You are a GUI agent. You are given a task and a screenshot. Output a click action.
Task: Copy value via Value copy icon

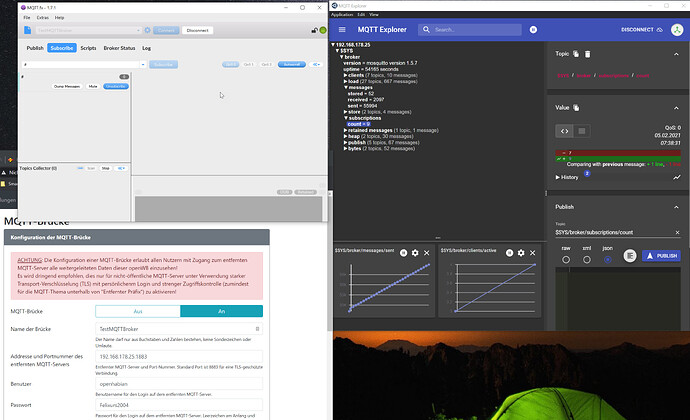coord(576,107)
